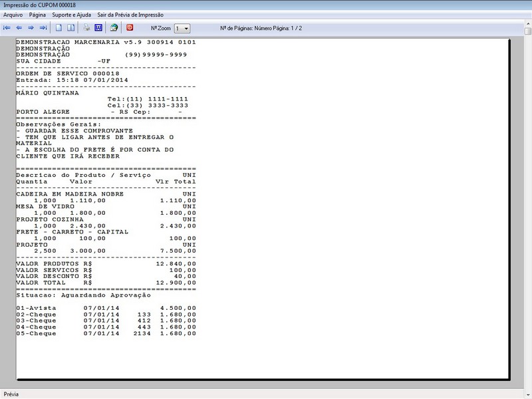Navigate to the previous page
This screenshot has height=399, width=532.
(20, 27)
